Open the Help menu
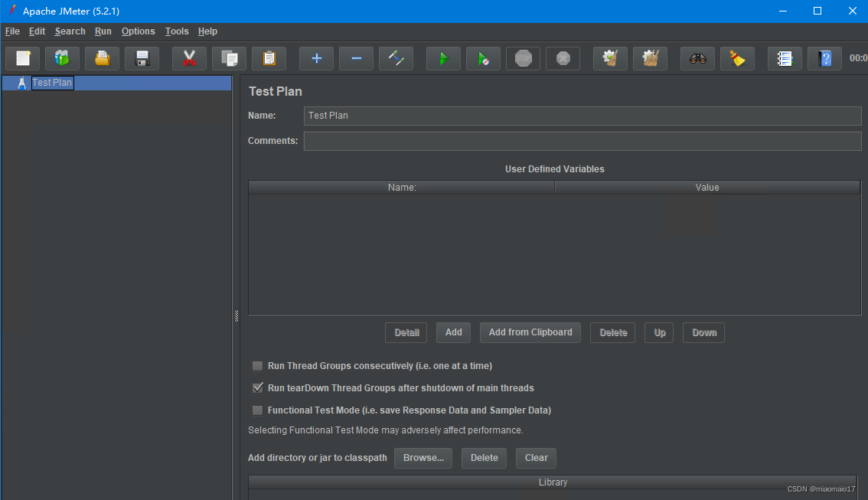This screenshot has height=500, width=868. point(207,31)
